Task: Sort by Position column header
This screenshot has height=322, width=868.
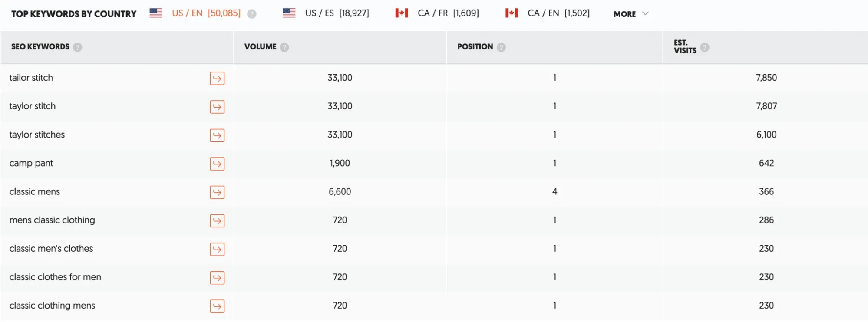Action: pos(475,46)
